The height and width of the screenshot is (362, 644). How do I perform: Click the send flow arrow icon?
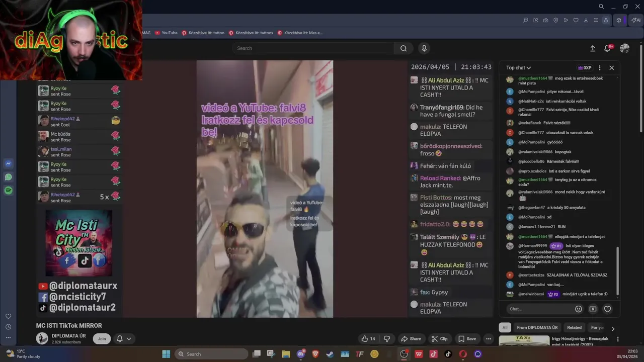click(x=566, y=20)
